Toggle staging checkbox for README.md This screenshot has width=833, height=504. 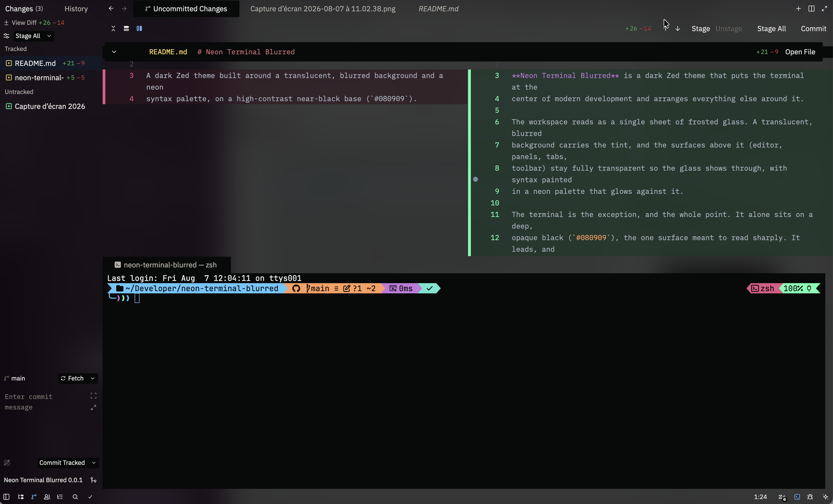[9, 63]
